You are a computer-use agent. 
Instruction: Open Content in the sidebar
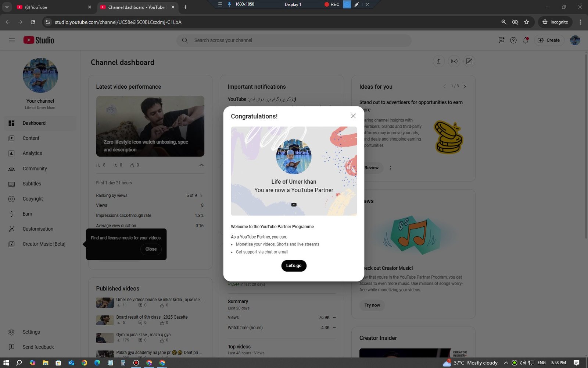pos(40,138)
